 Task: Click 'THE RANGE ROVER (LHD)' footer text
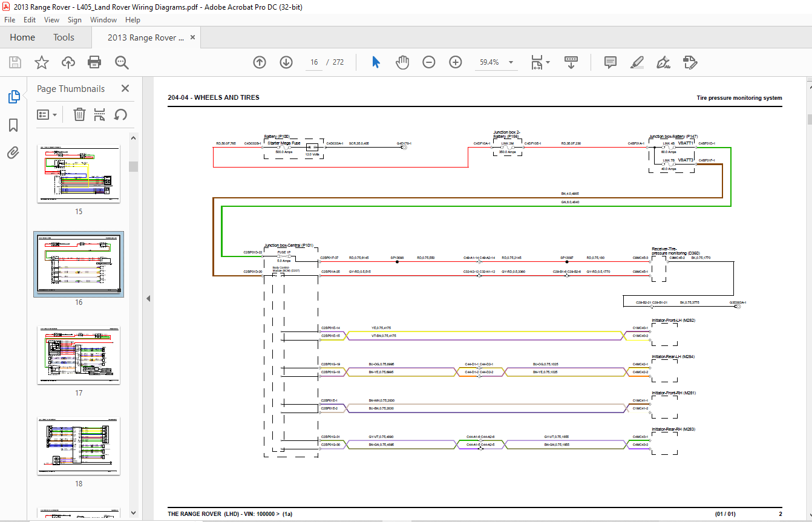tap(203, 514)
